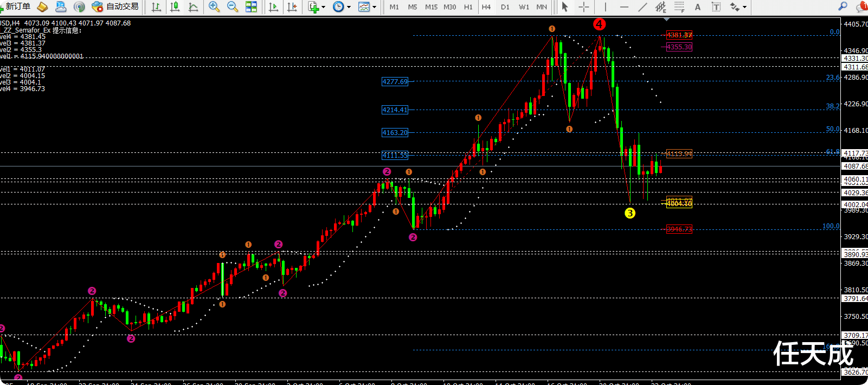Click the new order button (新订单)
This screenshot has height=385, width=868.
pos(15,7)
